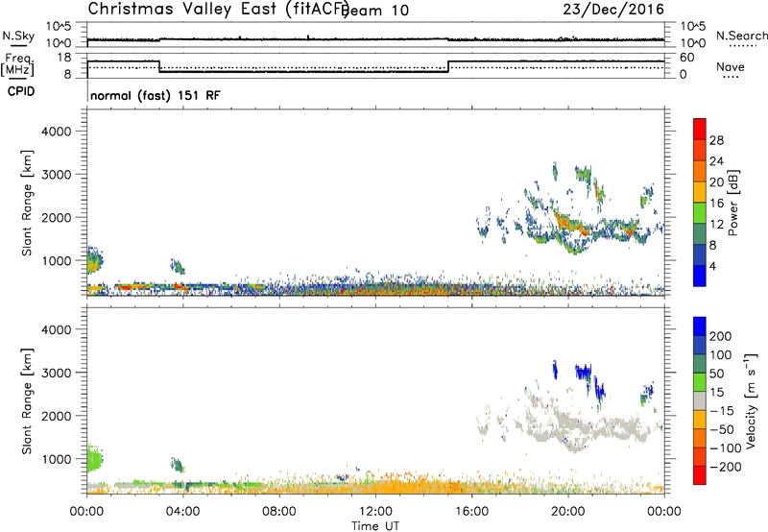768x532 pixels.
Task: Click the '20:00' time axis label
Action: [567, 512]
